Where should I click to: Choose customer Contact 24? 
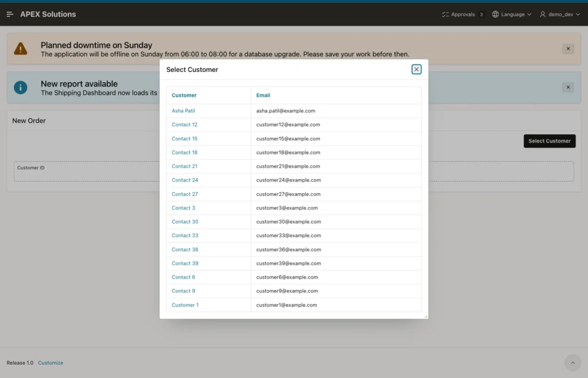click(185, 180)
